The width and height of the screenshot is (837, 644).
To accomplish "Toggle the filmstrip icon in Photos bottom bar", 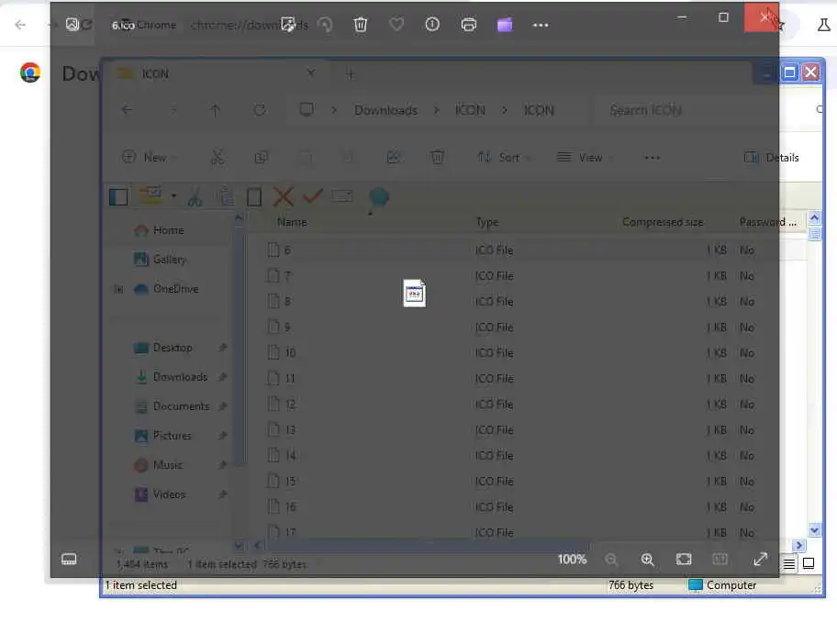I will pos(69,560).
